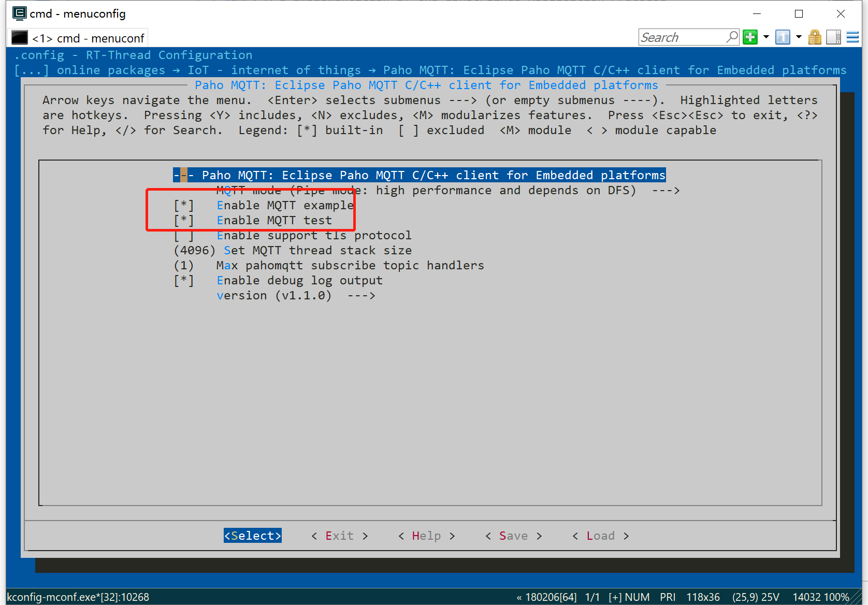Click the 'NUM' indicator in status bar

click(x=637, y=597)
